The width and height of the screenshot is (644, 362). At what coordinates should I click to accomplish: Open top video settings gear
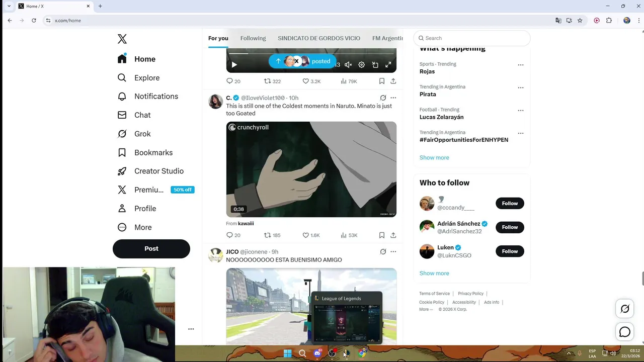click(361, 65)
